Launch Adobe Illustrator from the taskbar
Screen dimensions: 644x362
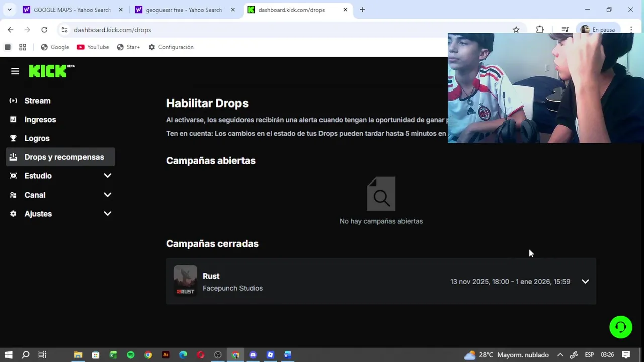pos(166,355)
